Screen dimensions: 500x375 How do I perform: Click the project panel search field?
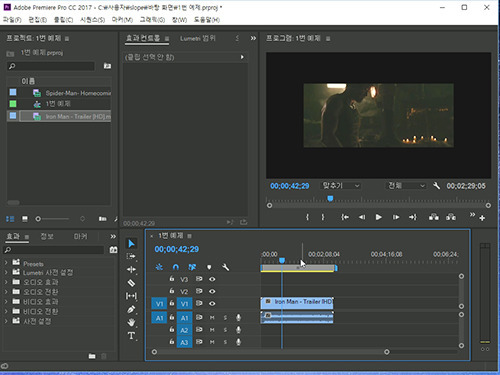51,66
